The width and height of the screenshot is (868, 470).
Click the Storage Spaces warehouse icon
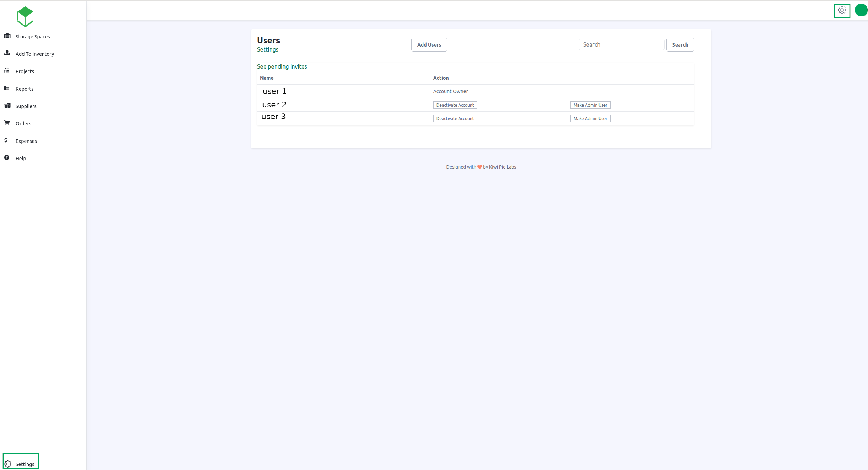pyautogui.click(x=7, y=36)
